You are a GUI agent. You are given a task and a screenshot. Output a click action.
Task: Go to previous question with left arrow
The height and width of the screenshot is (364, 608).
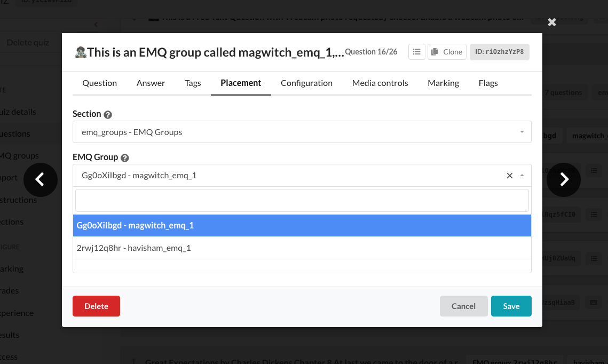pyautogui.click(x=41, y=180)
